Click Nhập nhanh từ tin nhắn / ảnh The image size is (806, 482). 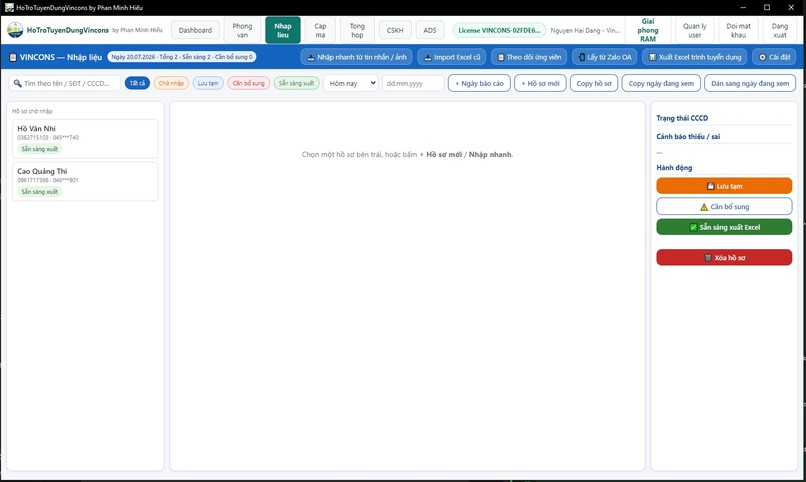(356, 57)
